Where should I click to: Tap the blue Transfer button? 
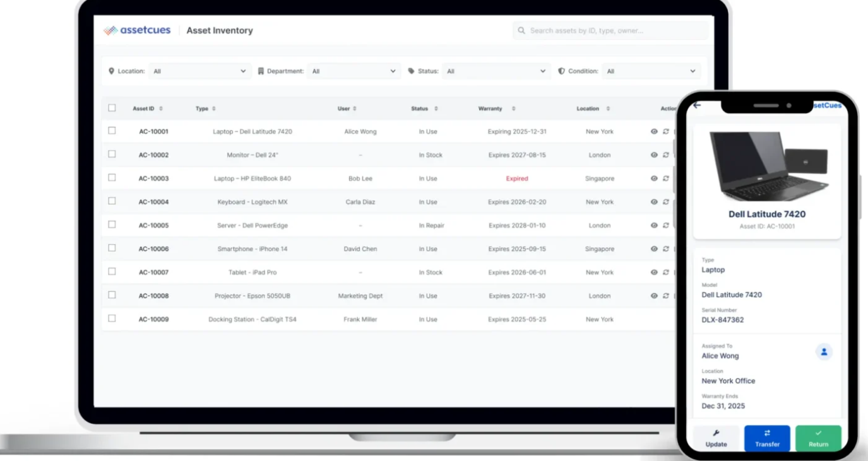(x=767, y=438)
